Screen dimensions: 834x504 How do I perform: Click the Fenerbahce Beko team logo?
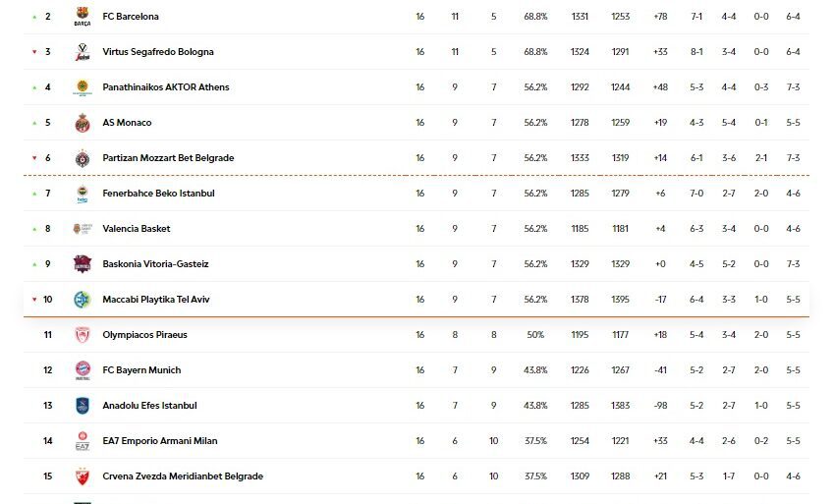[83, 194]
